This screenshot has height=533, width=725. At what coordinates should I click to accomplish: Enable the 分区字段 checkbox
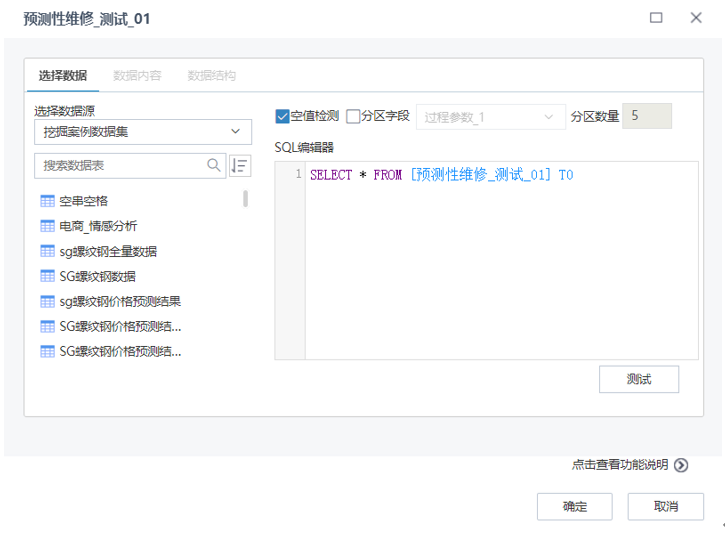(353, 116)
